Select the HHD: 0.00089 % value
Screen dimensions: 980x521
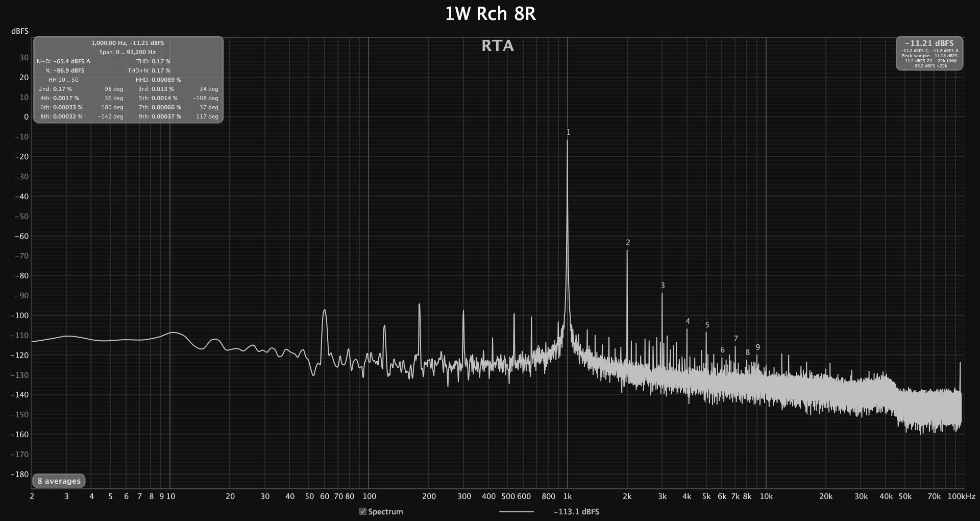pyautogui.click(x=158, y=80)
